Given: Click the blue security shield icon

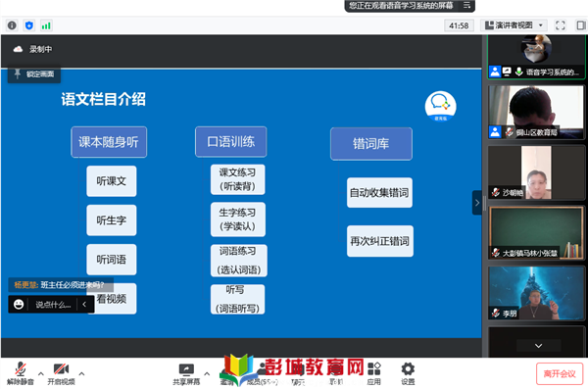Looking at the screenshot, I should point(28,25).
